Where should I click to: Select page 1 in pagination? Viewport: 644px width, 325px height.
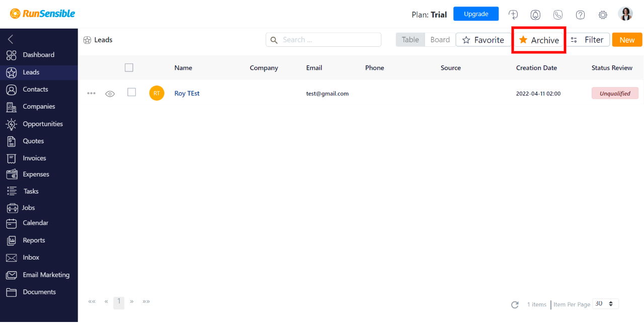119,302
